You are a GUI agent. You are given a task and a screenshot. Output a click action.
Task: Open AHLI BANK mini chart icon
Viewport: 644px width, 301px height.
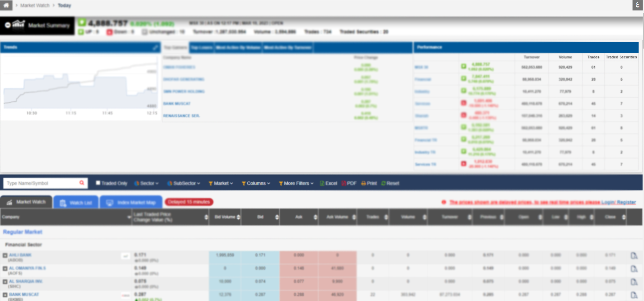click(x=126, y=256)
